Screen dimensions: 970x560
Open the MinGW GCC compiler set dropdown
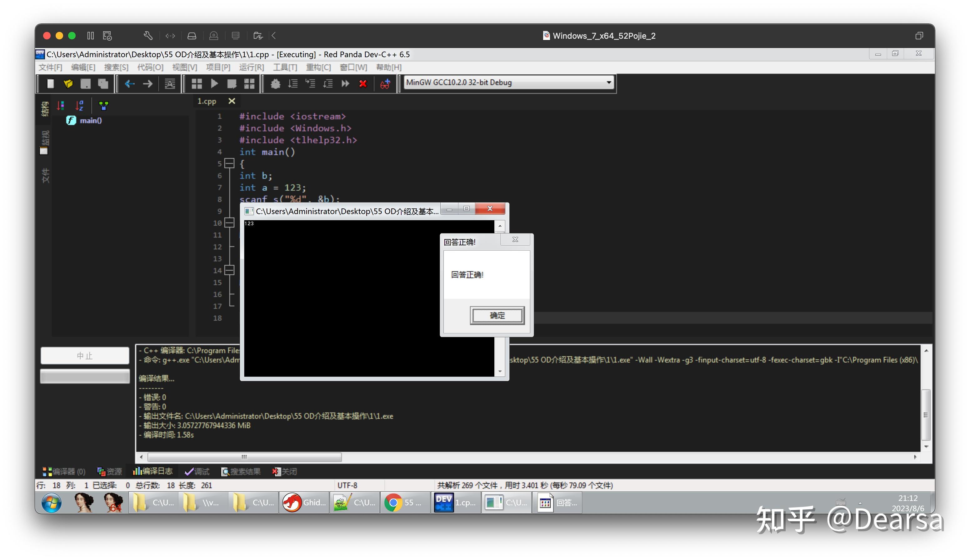coord(509,82)
